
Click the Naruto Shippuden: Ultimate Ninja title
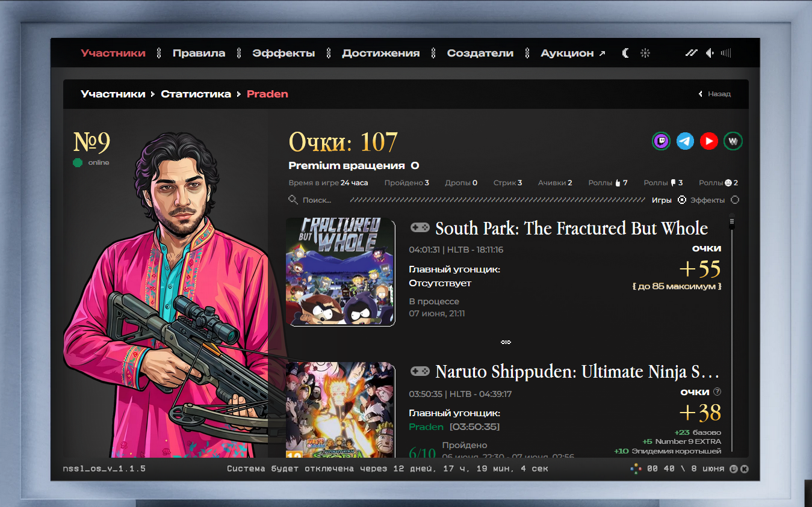point(577,372)
